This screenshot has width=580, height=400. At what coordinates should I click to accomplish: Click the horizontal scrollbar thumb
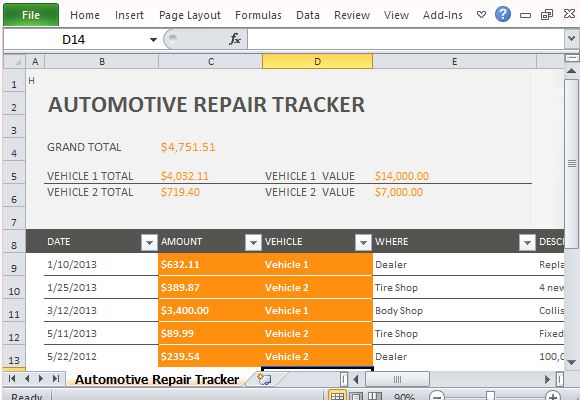[x=397, y=379]
